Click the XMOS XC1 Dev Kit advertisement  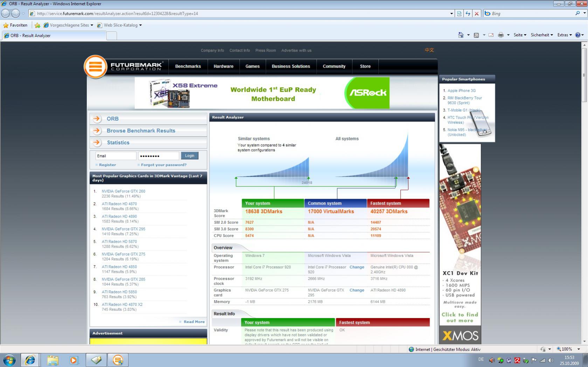click(460, 244)
